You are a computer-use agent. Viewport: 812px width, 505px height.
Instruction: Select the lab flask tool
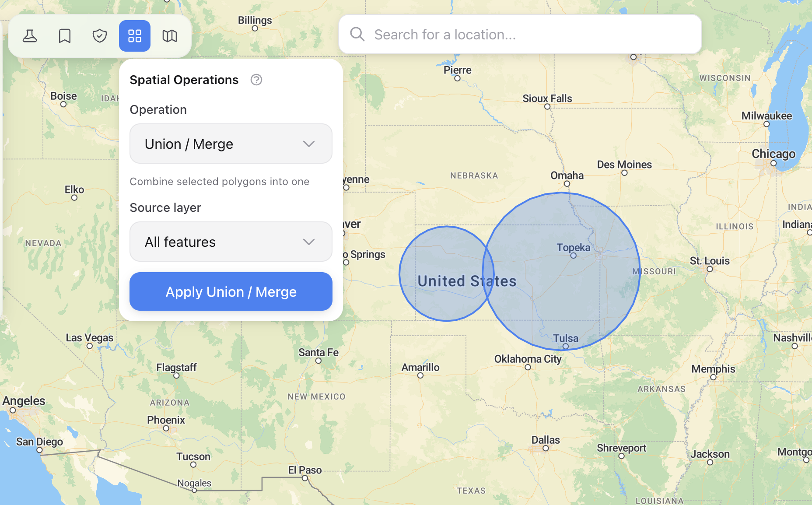(30, 36)
